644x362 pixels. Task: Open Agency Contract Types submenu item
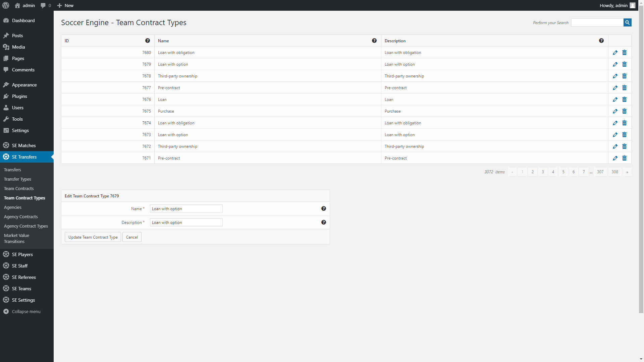[26, 226]
